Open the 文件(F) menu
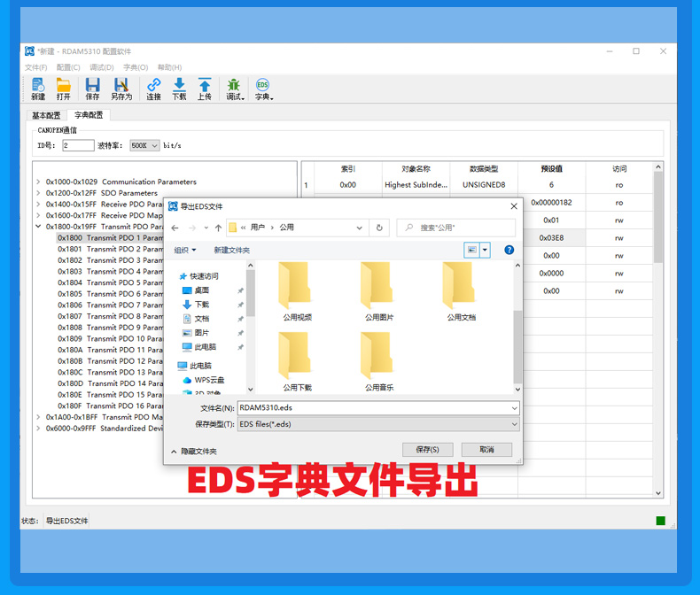The width and height of the screenshot is (700, 595). (x=35, y=67)
